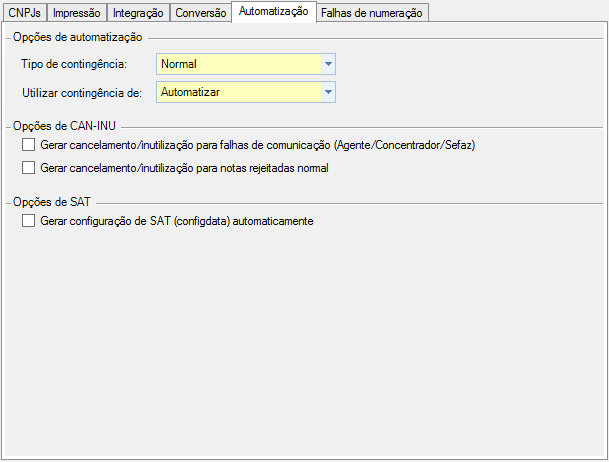Enable automatic SAT configdata generation checkbox box

[28, 221]
